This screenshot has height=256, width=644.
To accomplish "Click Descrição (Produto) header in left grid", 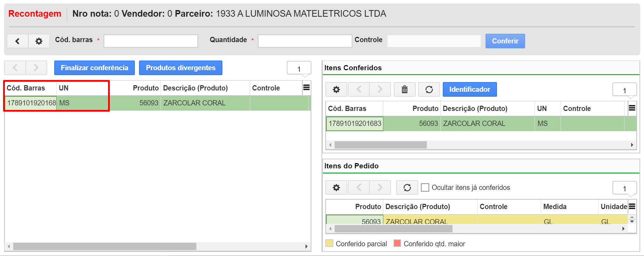I will [x=205, y=88].
